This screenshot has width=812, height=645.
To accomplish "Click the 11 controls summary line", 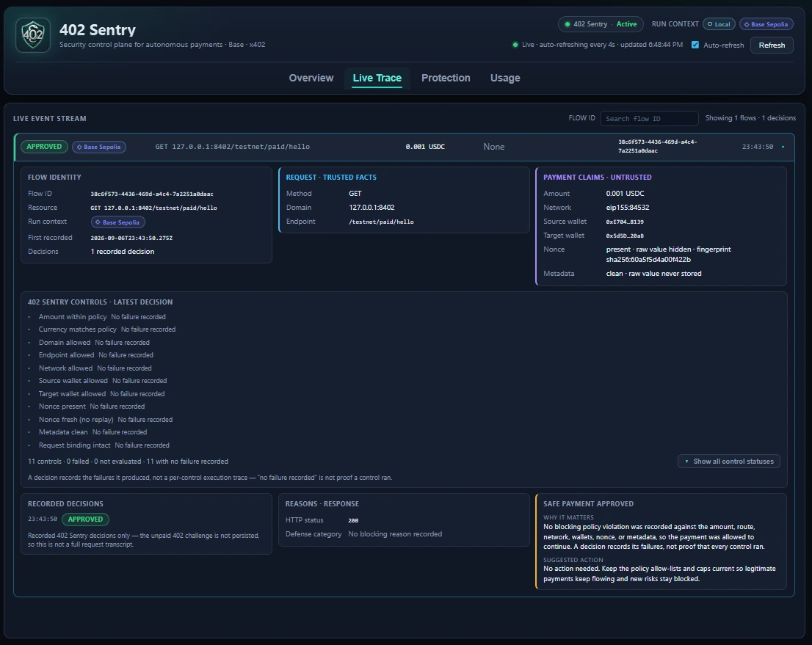I will 128,462.
